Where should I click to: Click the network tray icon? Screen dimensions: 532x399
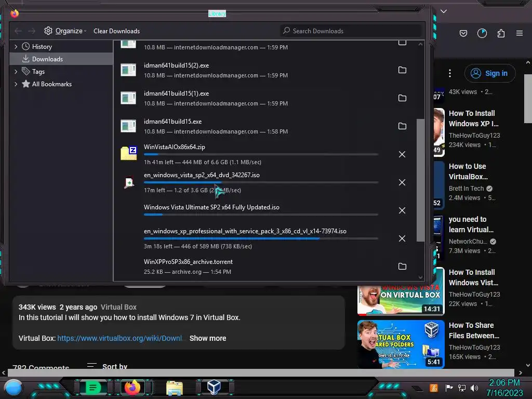coord(462,388)
